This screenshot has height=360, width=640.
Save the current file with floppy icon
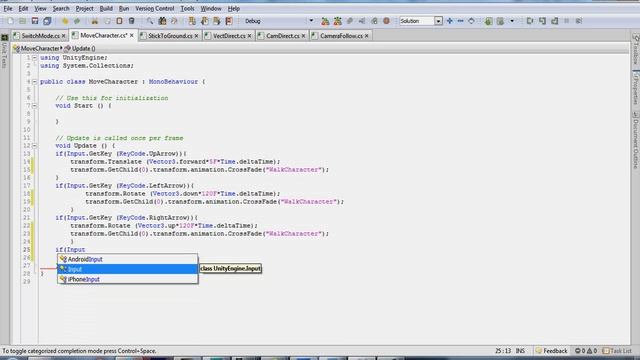[35, 21]
